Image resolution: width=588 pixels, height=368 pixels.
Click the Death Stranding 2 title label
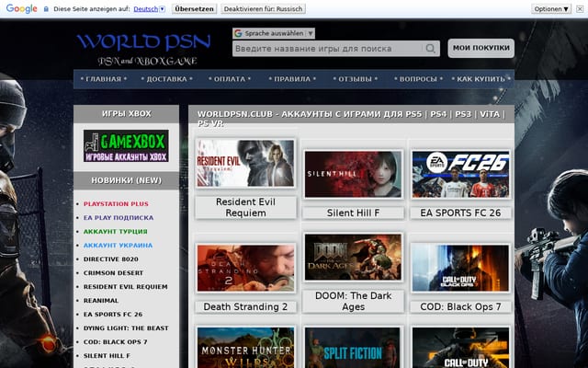click(x=245, y=306)
